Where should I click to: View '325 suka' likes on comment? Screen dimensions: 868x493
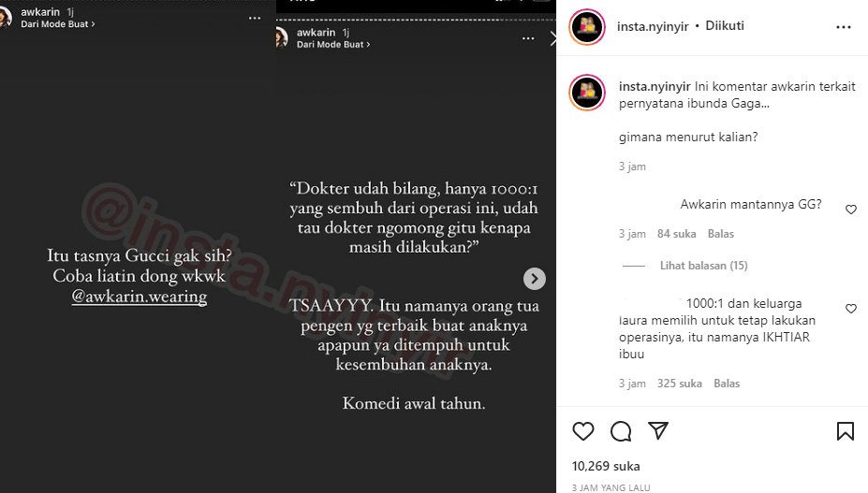click(x=679, y=384)
